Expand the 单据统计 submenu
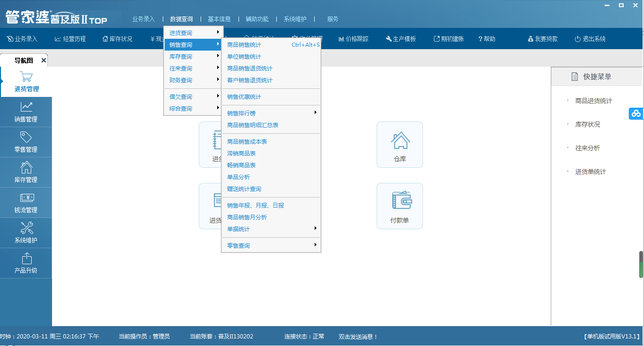 [271, 229]
